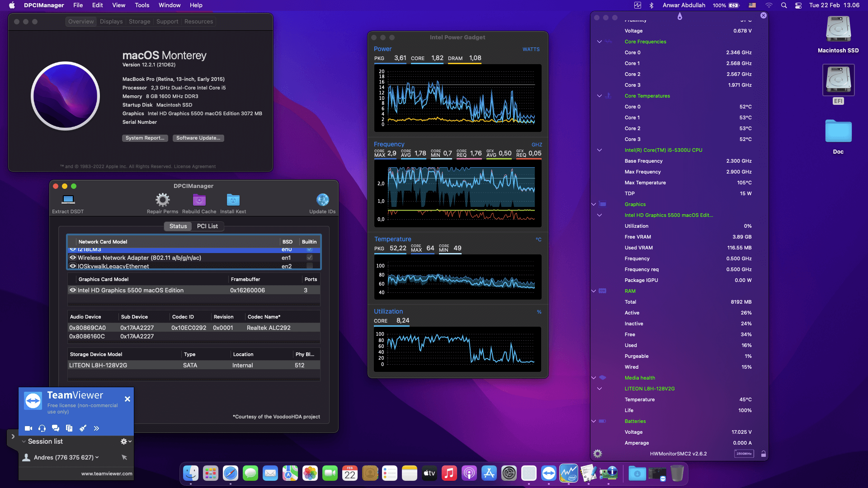Click HWMonitorSMC2 lock icon
This screenshot has width=868, height=488.
(764, 454)
